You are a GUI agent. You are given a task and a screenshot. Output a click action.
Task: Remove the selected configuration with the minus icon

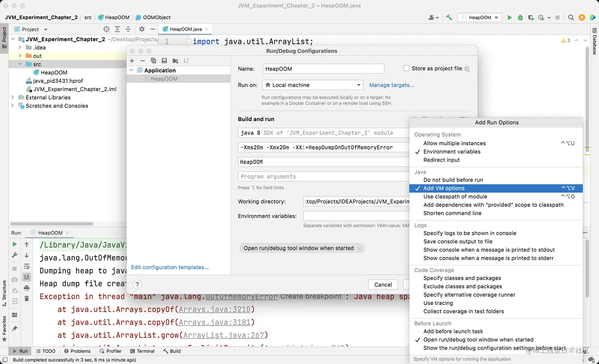143,61
